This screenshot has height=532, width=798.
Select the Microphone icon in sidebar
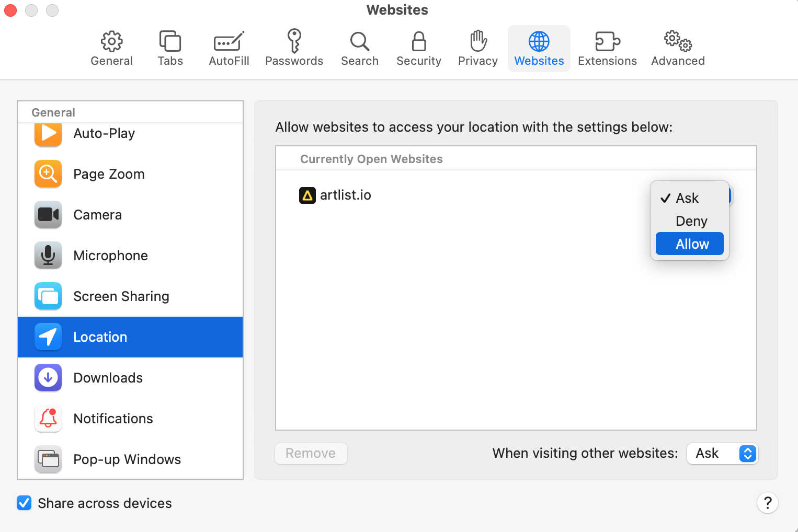click(48, 256)
